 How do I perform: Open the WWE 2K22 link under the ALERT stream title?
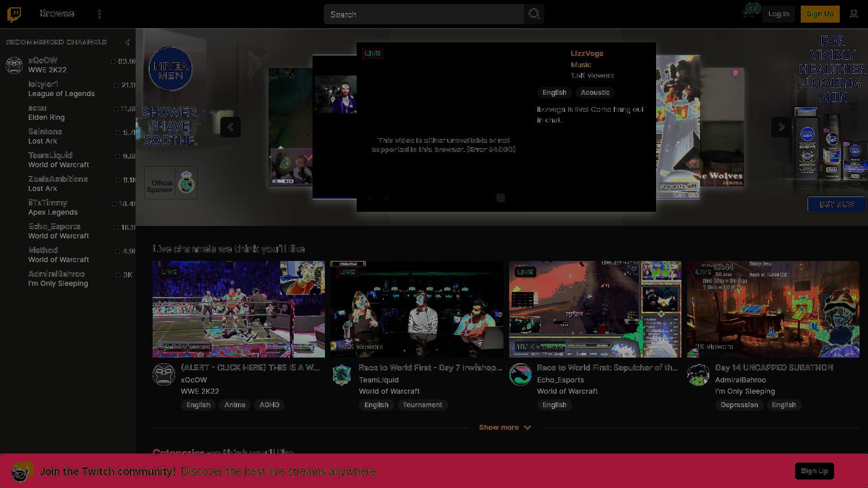200,391
